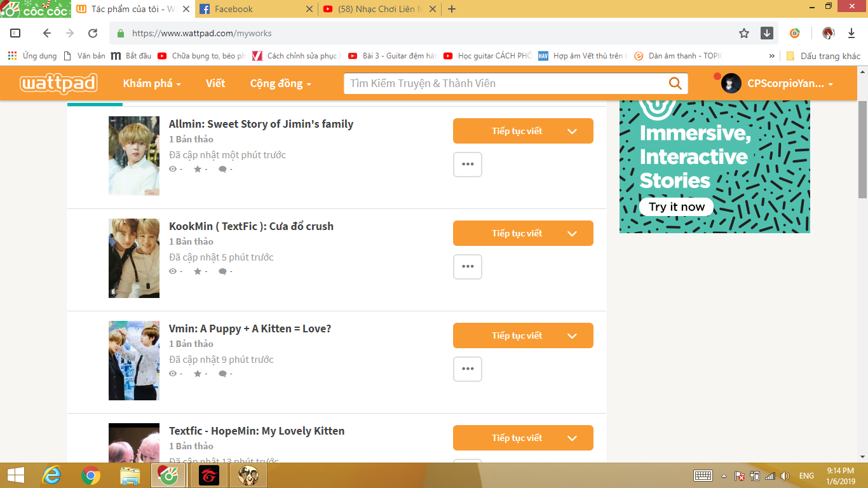This screenshot has width=868, height=488.
Task: Click the browser address bar URL
Action: pyautogui.click(x=202, y=33)
